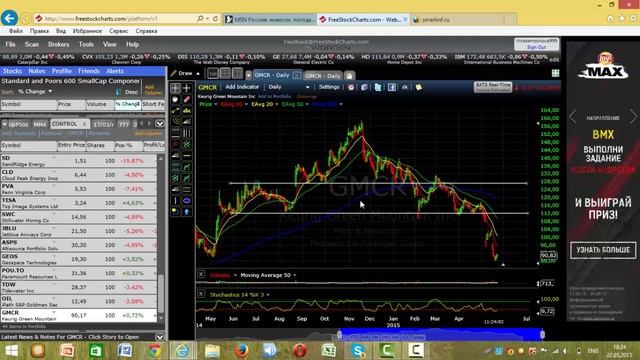The image size is (640, 360).
Task: Expand the watchlist tabs chevron
Action: point(160,124)
